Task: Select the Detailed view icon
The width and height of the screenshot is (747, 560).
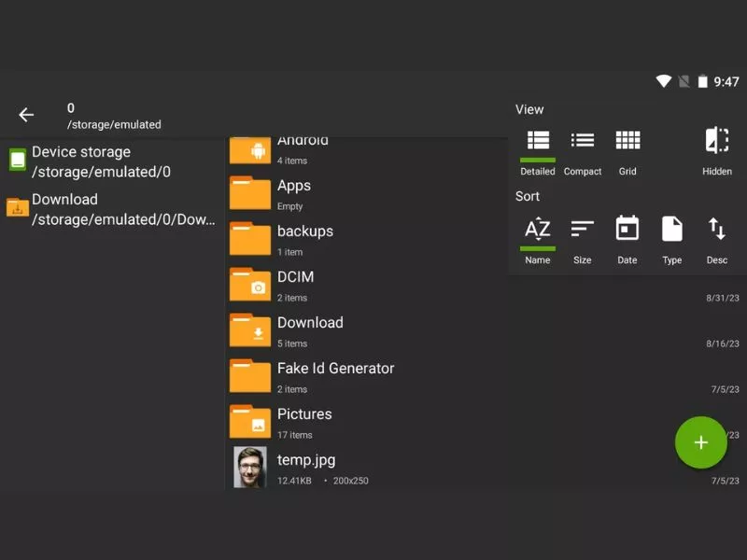Action: coord(538,141)
